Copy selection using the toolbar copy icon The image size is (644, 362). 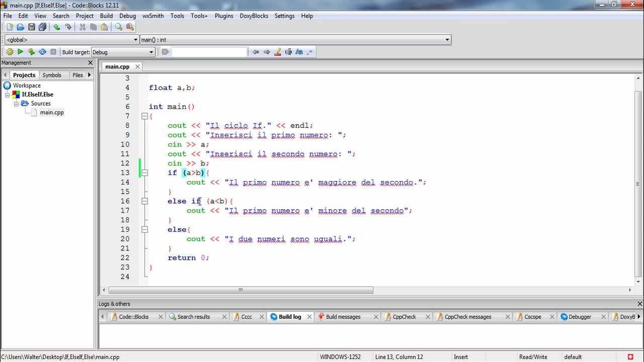[93, 27]
